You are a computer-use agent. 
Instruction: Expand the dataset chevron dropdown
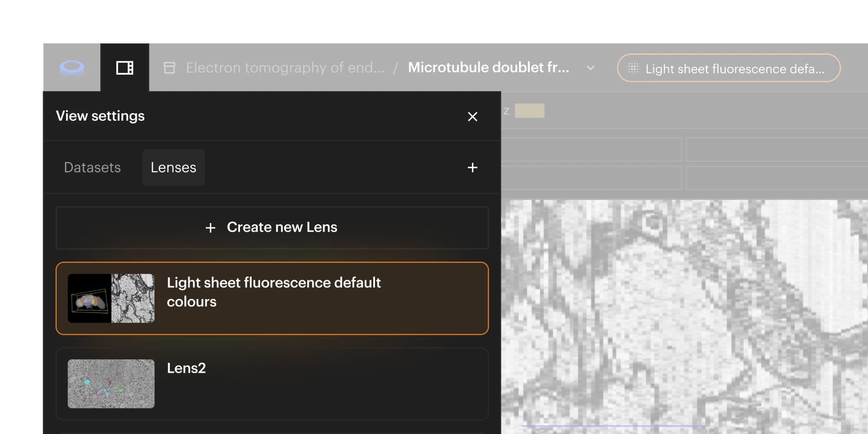click(590, 68)
